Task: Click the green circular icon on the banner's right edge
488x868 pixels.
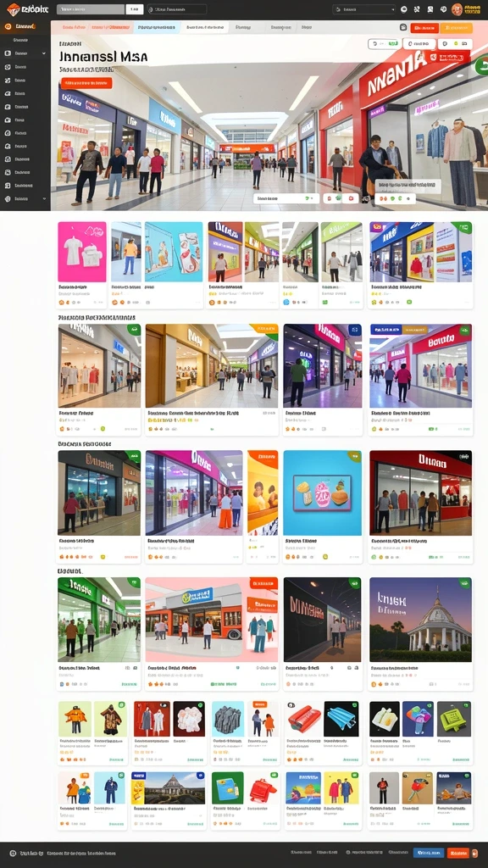Action: point(481,65)
